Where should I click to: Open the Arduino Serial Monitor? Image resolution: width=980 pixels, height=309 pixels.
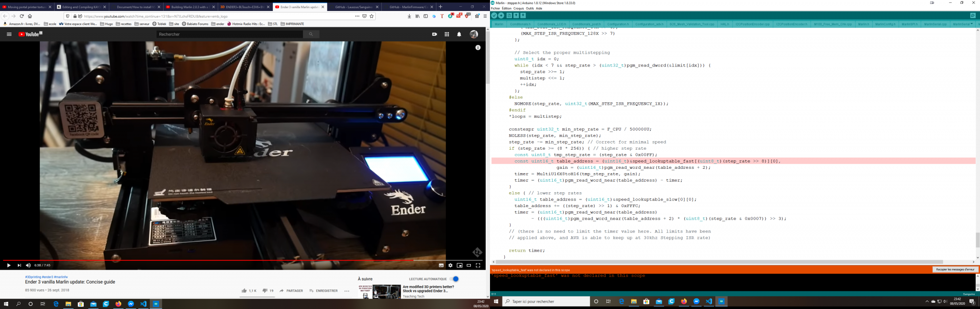click(973, 15)
